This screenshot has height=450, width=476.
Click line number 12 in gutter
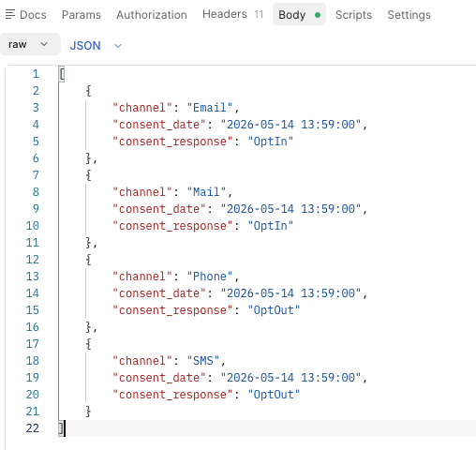33,260
